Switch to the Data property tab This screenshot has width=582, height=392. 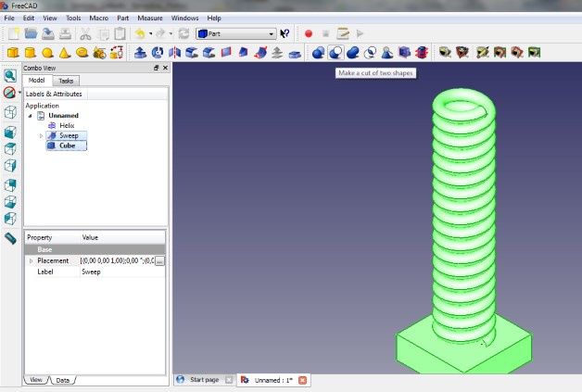pos(62,380)
